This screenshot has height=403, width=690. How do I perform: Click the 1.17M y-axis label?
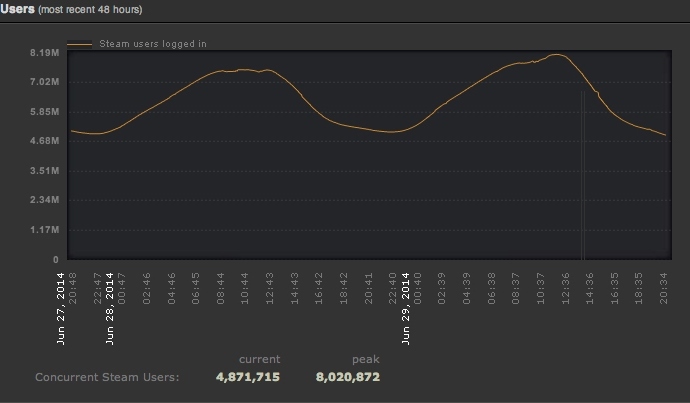point(44,230)
